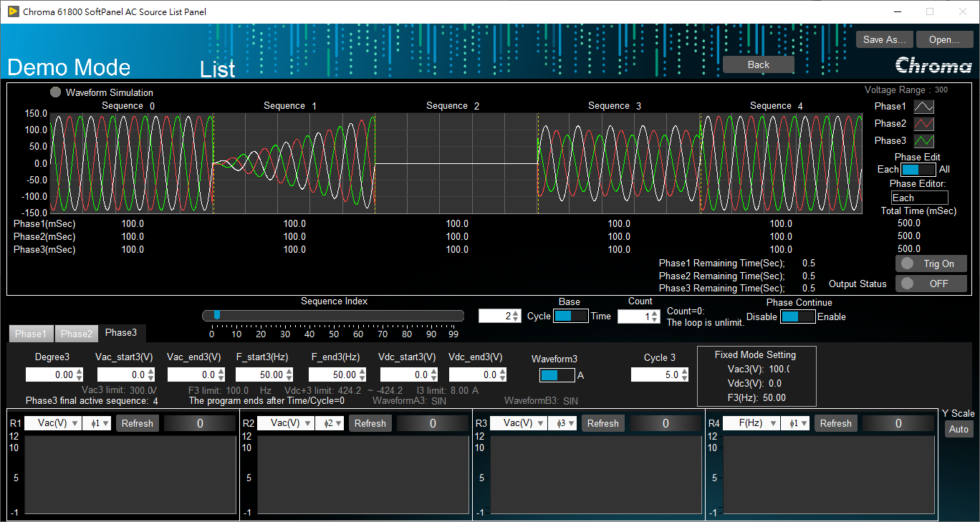980x522 pixels.
Task: Switch to the Phase1 tab
Action: 31,334
